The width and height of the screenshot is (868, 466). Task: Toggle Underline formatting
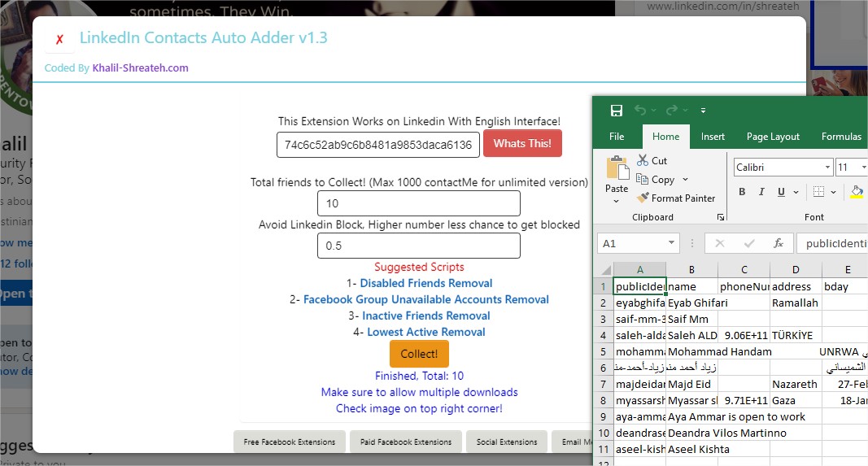(781, 191)
